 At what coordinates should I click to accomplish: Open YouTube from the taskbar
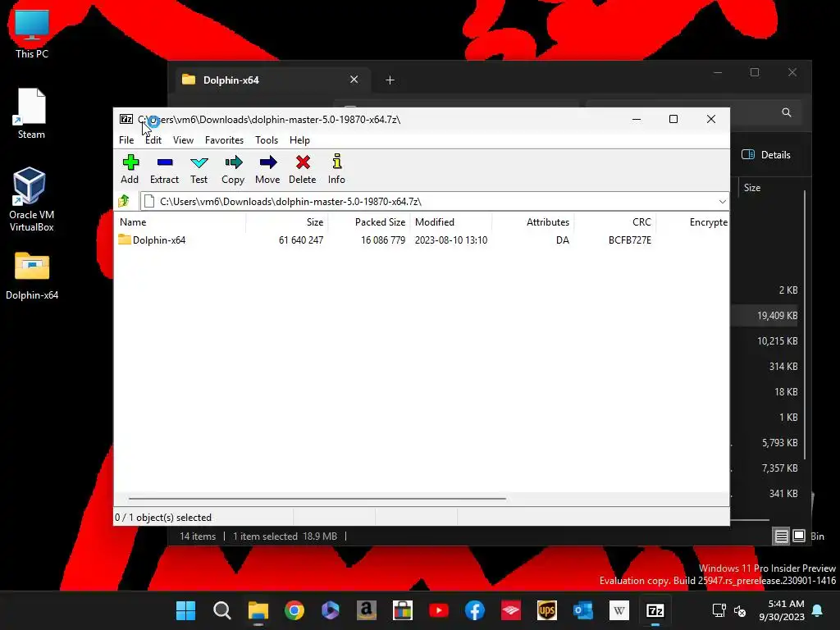[439, 610]
